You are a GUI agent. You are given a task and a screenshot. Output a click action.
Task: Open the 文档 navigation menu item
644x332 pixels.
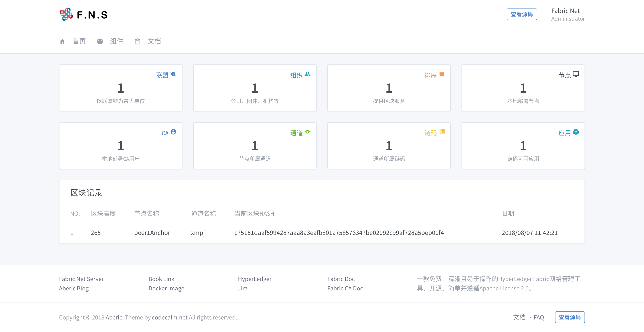(154, 41)
